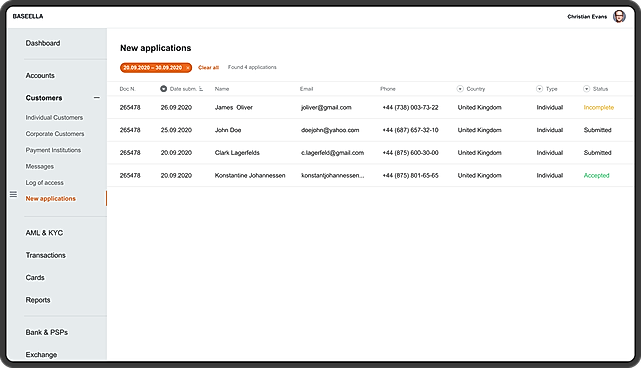Click the Name column header
This screenshot has height=368, width=641.
(222, 89)
